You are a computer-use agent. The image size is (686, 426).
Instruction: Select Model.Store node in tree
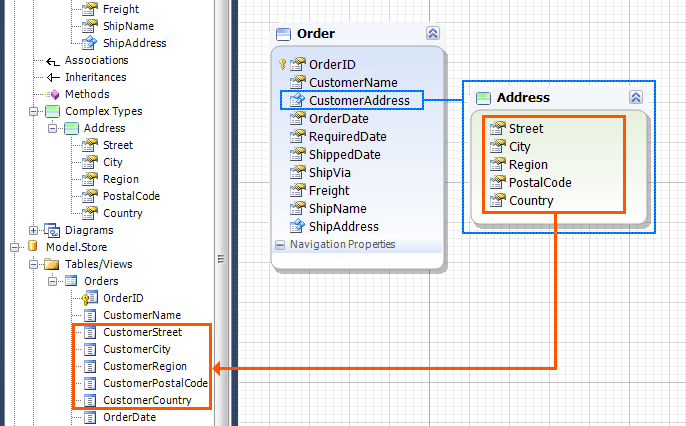pyautogui.click(x=76, y=248)
